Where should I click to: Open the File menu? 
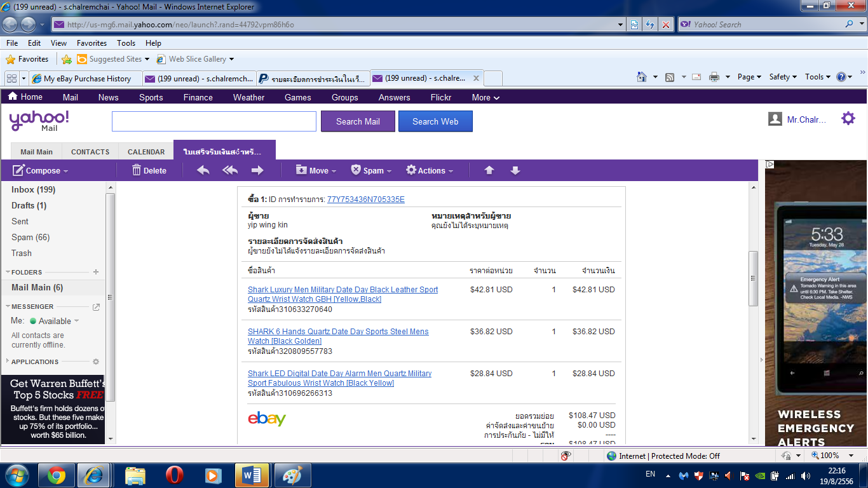click(x=12, y=43)
